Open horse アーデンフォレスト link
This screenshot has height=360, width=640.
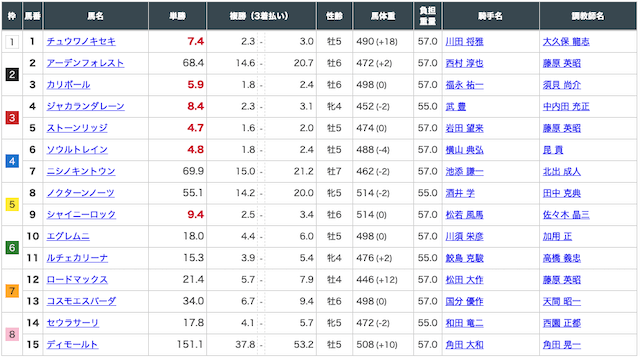click(85, 63)
